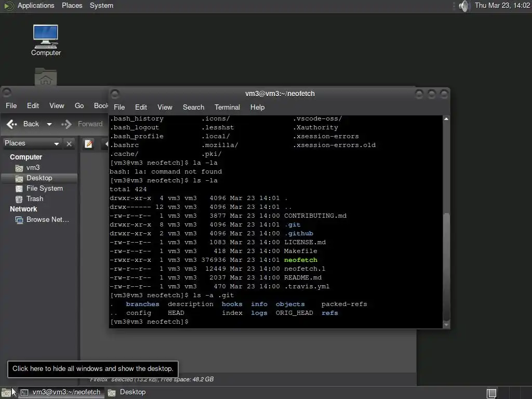
Task: Open the terminal Search menu
Action: (x=193, y=107)
